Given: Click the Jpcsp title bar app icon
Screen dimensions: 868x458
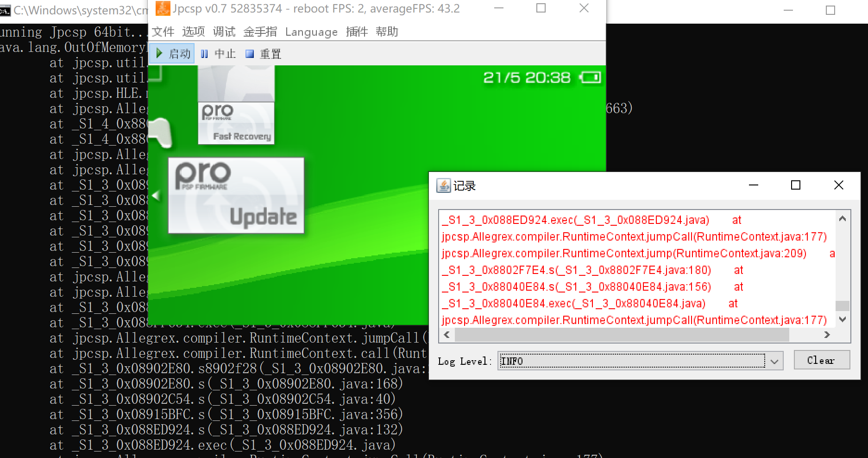Looking at the screenshot, I should (163, 8).
